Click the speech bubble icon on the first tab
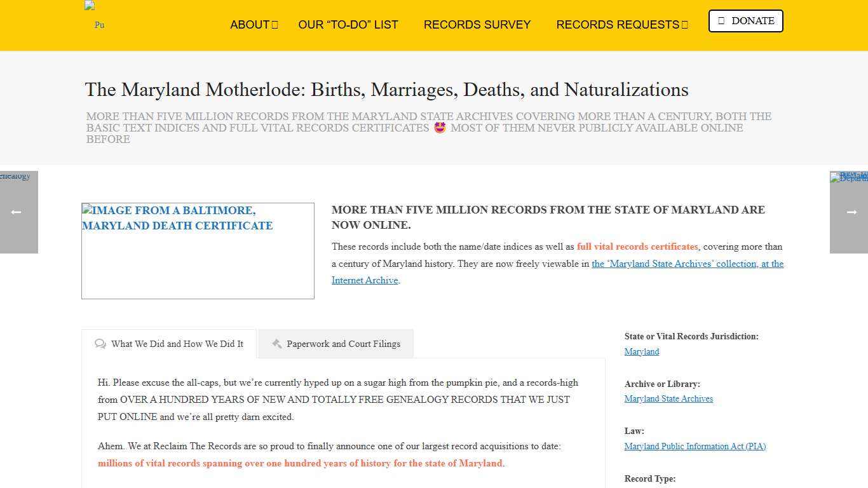Screen dimensions: 868x488 tap(100, 344)
